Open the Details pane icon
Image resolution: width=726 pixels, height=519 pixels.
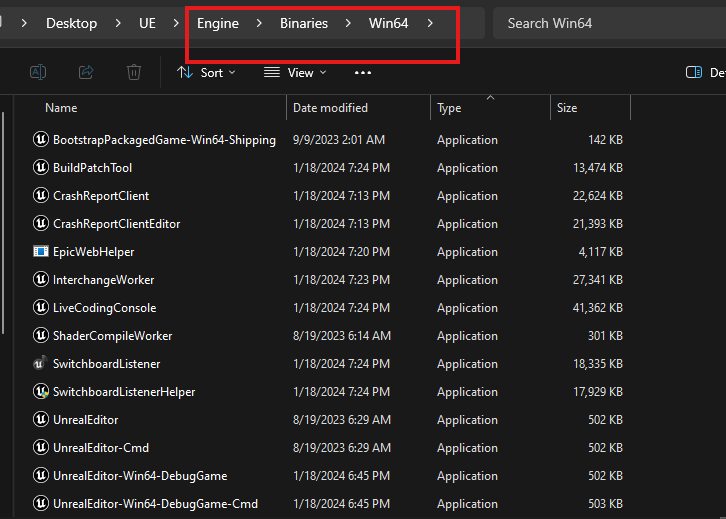coord(694,72)
